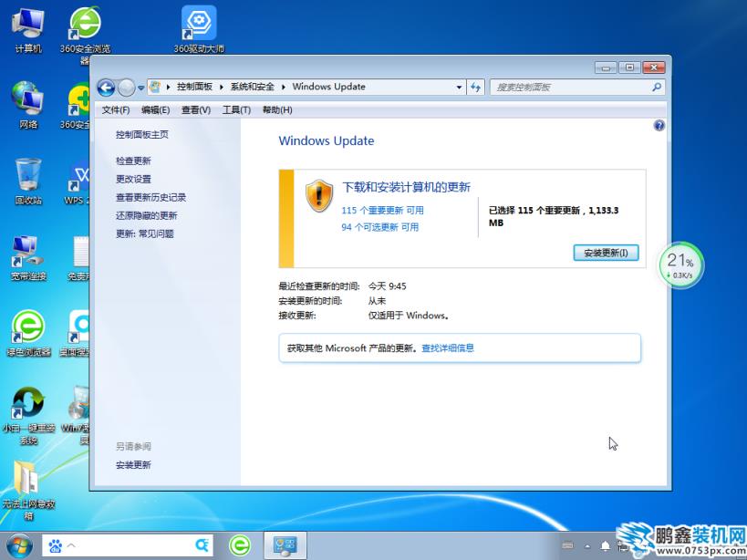The height and width of the screenshot is (560, 747).
Task: Click the taskbar search magnifier icon
Action: pyautogui.click(x=202, y=545)
